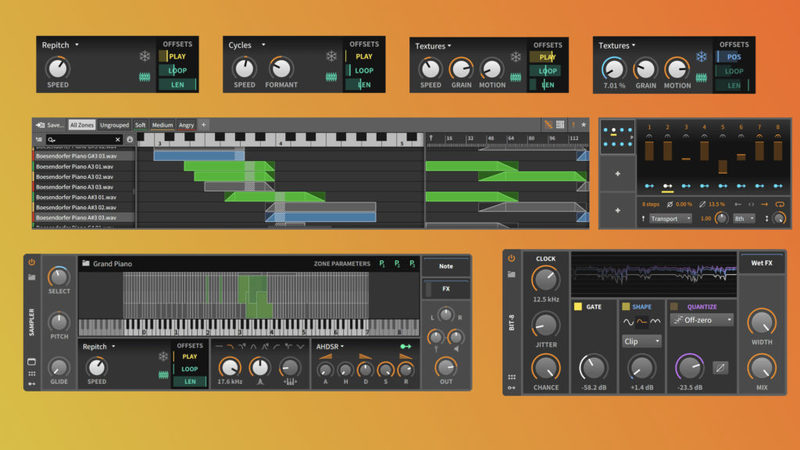Switch to the Ungrouped zones tab
Image resolution: width=800 pixels, height=450 pixels.
(115, 125)
